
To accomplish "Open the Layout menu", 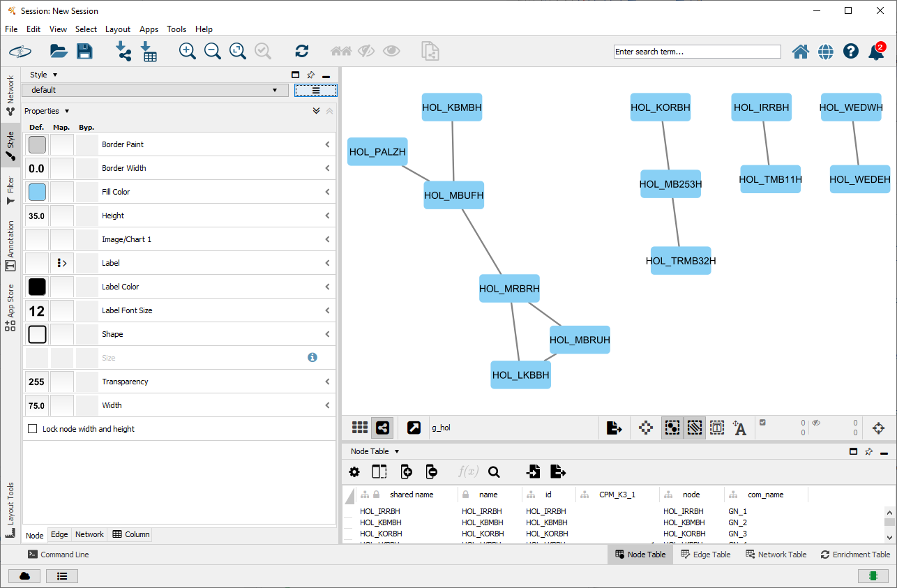I will [x=118, y=29].
